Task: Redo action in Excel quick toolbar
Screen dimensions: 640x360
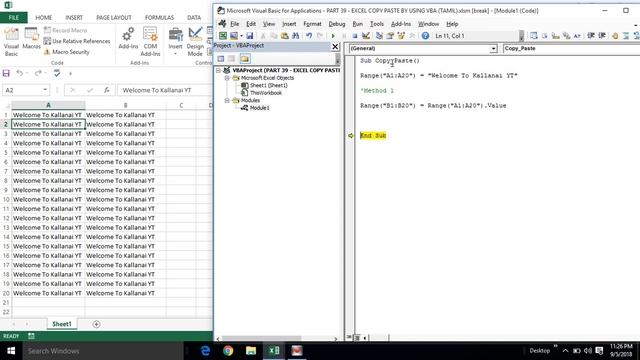Action: [38, 73]
